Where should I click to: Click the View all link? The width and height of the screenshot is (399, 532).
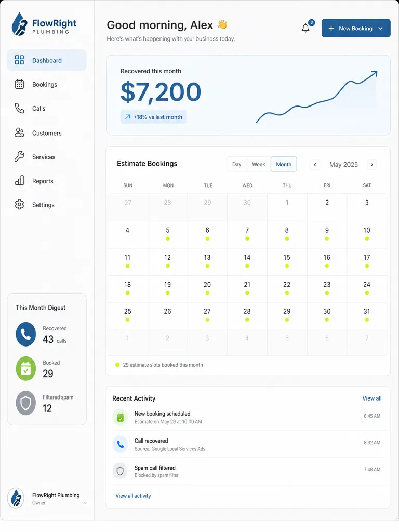[372, 398]
